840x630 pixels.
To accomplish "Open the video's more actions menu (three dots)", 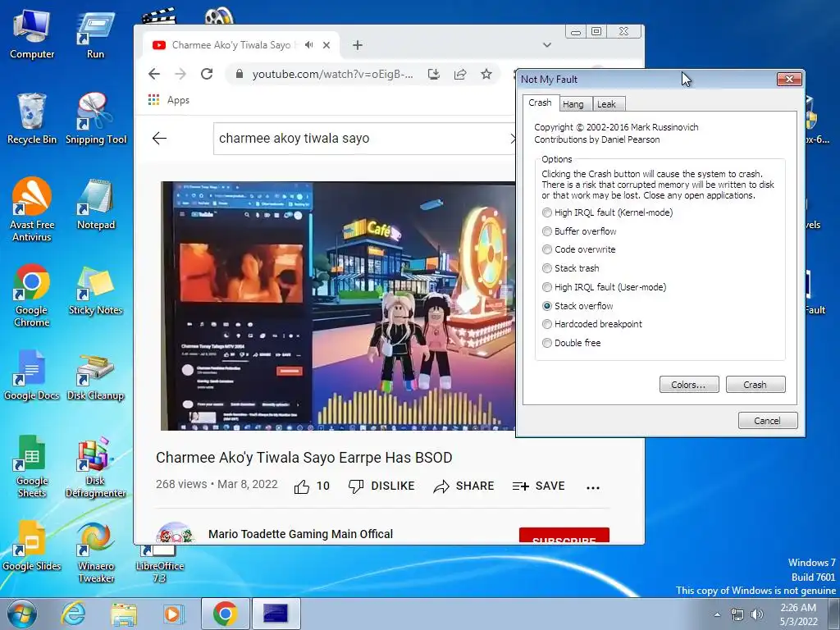I will 592,487.
